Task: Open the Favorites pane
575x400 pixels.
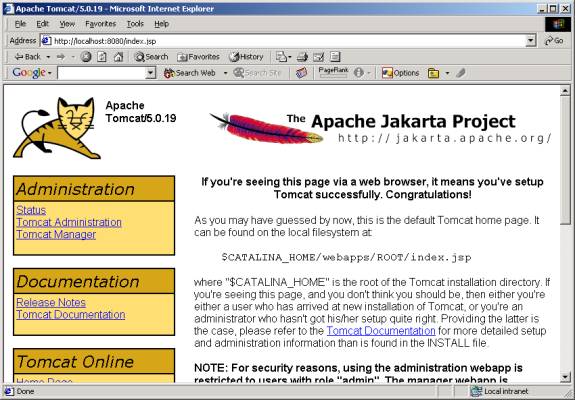Action: 198,57
